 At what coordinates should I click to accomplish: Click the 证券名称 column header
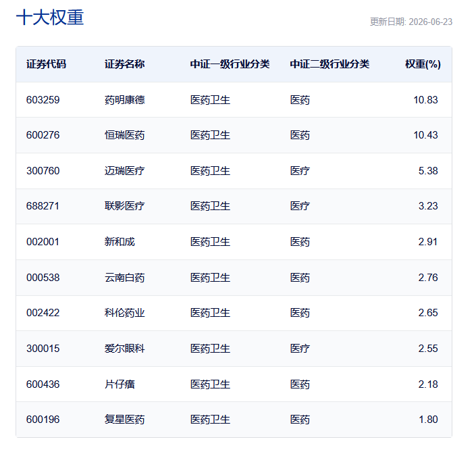124,64
